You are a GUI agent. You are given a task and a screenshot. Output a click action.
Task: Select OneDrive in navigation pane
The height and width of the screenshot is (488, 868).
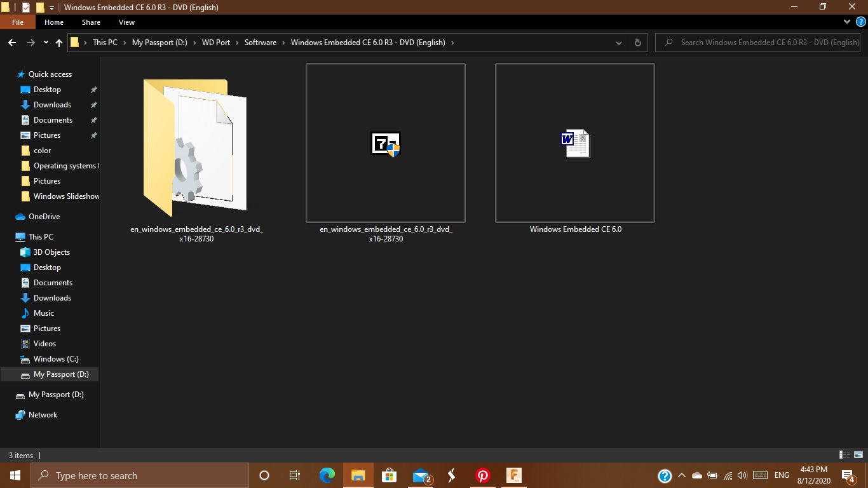pos(44,217)
